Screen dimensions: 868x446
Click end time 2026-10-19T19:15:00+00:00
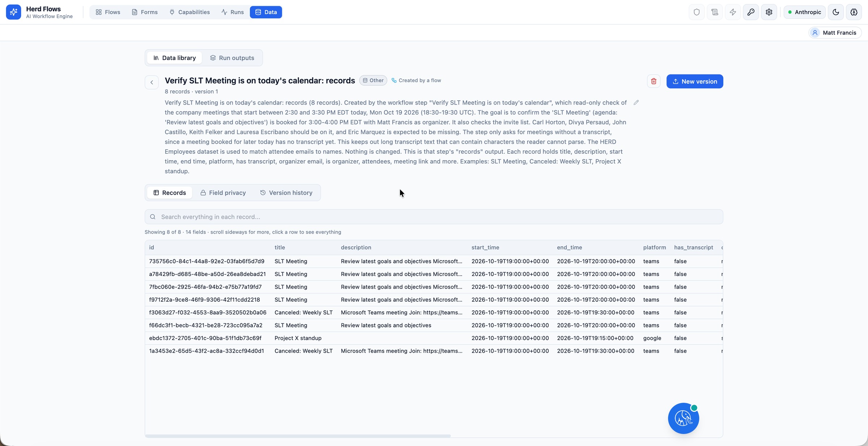595,338
